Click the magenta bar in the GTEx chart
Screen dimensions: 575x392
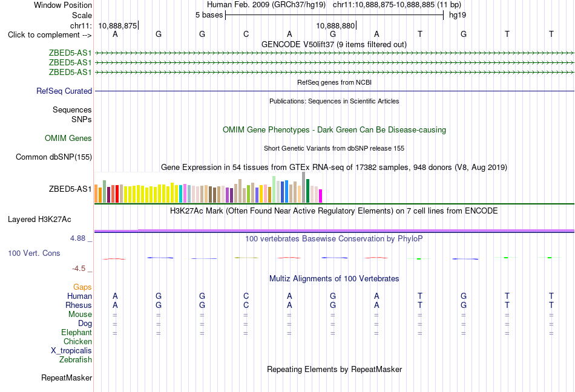pos(321,196)
